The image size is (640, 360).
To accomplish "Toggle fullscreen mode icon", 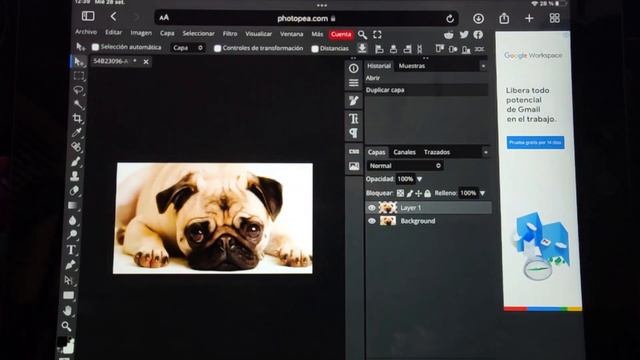I will [x=377, y=35].
